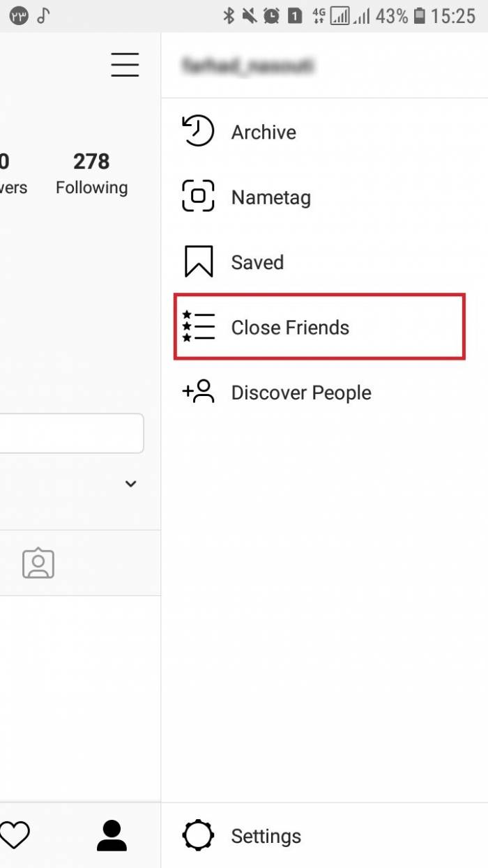The height and width of the screenshot is (868, 488).
Task: Tap the blurred username at top
Action: click(x=247, y=66)
